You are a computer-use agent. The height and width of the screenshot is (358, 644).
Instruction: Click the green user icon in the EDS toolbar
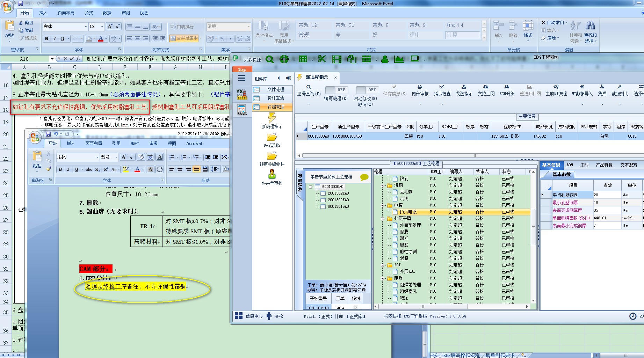[x=385, y=59]
